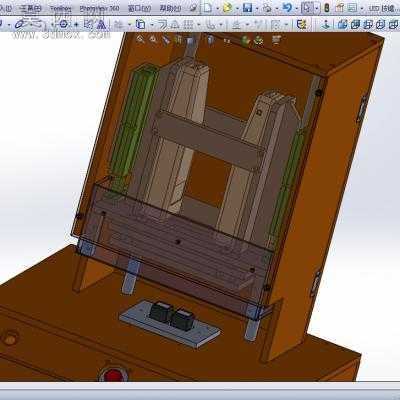Expand the dropdown arrow next to Print
The height and width of the screenshot is (400, 400).
(277, 8)
